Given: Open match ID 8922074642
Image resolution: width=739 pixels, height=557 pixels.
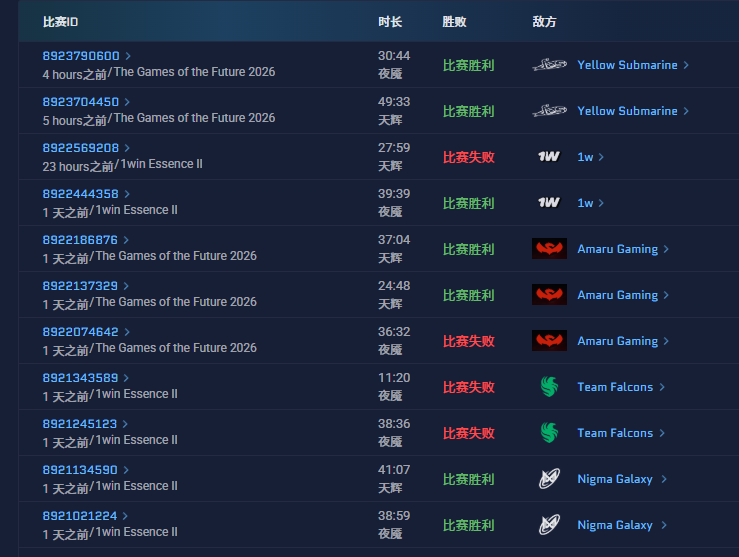Looking at the screenshot, I should (81, 332).
